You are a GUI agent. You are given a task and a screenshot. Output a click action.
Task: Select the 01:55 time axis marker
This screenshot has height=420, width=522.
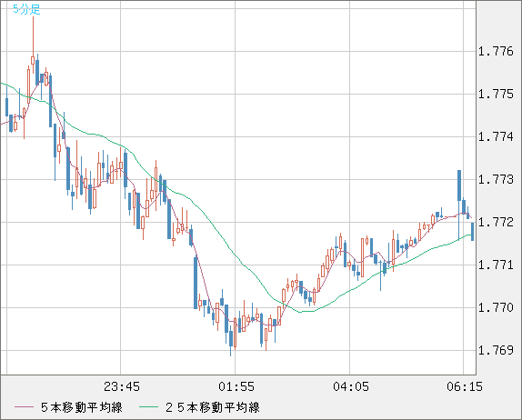[x=236, y=386]
